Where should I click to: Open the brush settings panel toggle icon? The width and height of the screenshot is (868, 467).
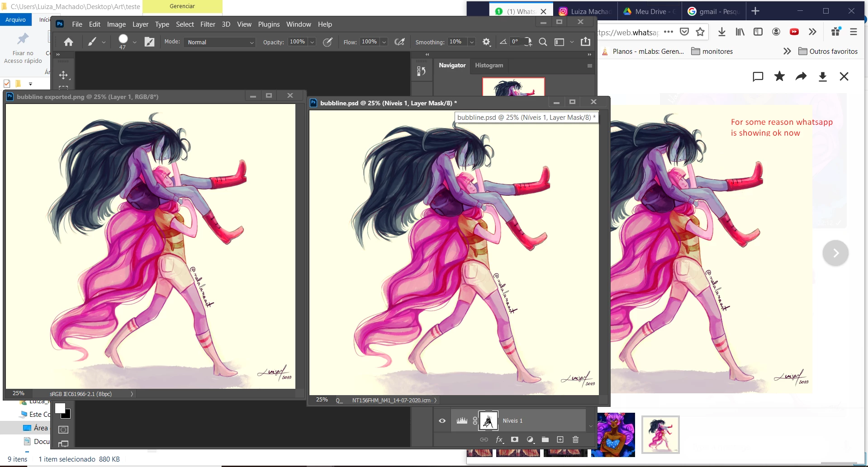pyautogui.click(x=149, y=42)
